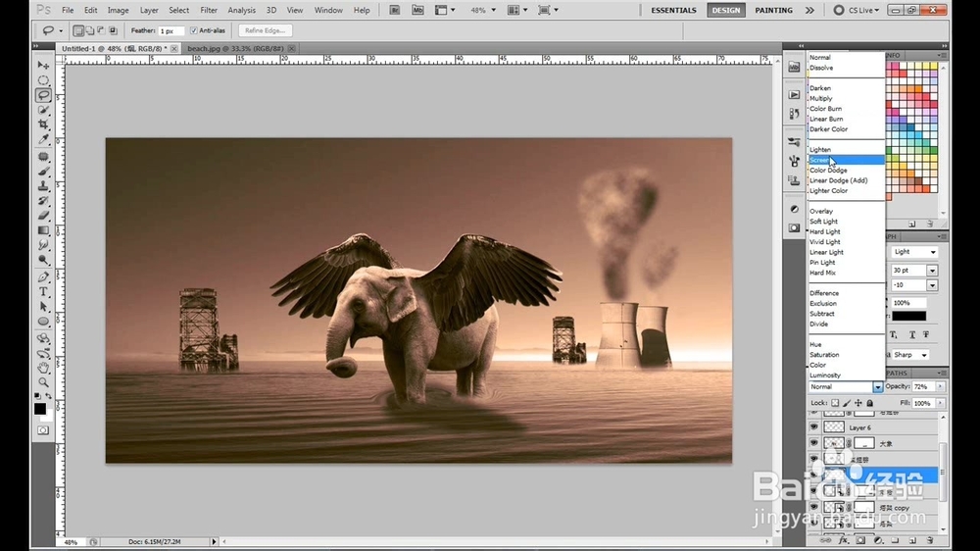Toggle lock transparent pixels
The width and height of the screenshot is (980, 551).
(x=835, y=403)
